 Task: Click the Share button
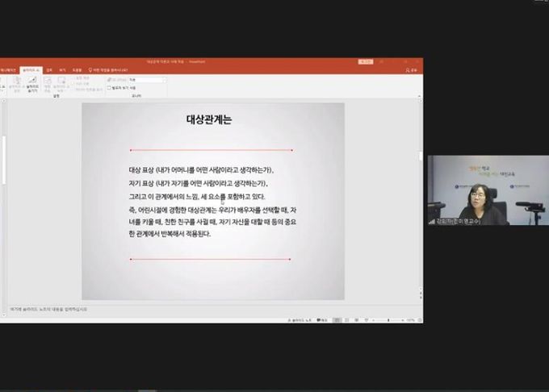411,70
